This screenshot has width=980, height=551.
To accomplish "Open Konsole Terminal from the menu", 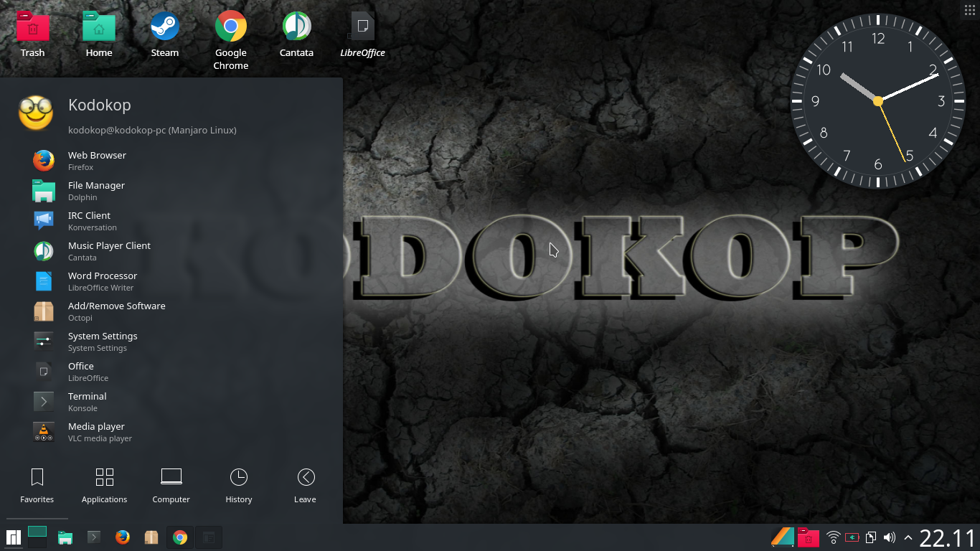I will (87, 402).
